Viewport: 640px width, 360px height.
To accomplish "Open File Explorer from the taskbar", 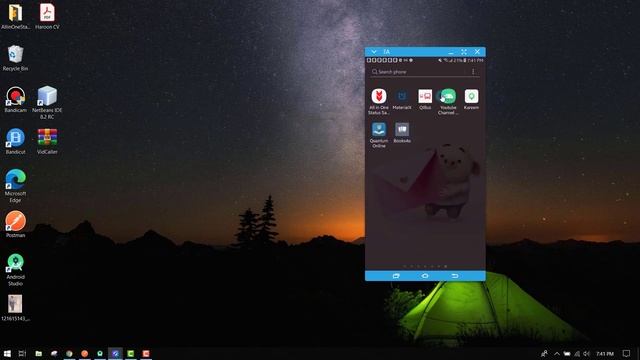I will click(x=39, y=353).
